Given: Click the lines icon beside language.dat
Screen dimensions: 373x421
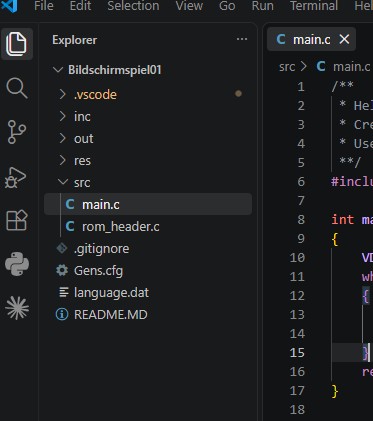Looking at the screenshot, I should (63, 292).
